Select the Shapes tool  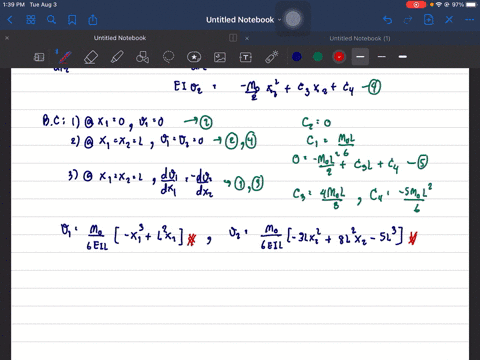[143, 57]
